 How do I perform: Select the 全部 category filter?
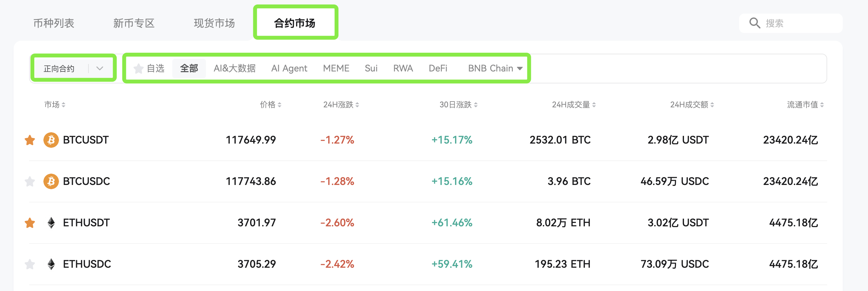coord(189,69)
